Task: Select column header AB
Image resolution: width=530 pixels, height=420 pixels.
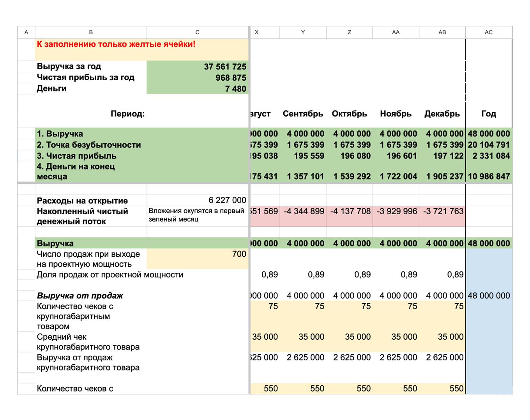Action: (x=442, y=32)
